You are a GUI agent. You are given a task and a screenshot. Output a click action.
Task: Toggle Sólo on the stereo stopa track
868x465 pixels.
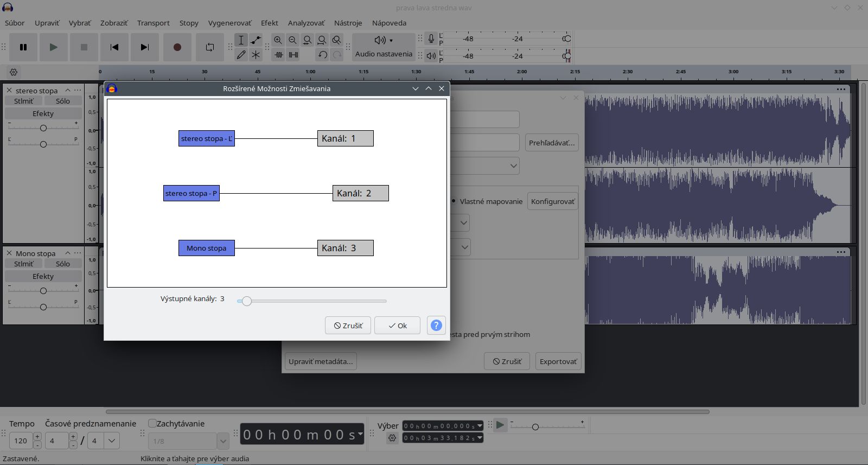62,101
